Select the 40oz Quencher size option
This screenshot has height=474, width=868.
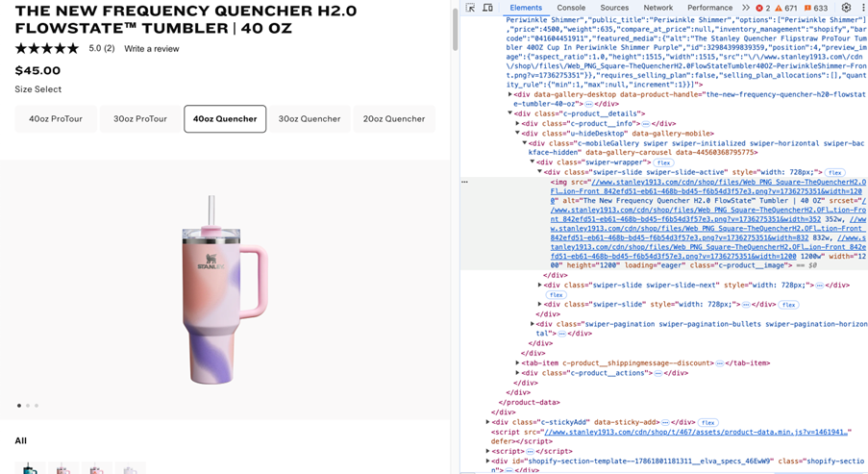tap(225, 119)
